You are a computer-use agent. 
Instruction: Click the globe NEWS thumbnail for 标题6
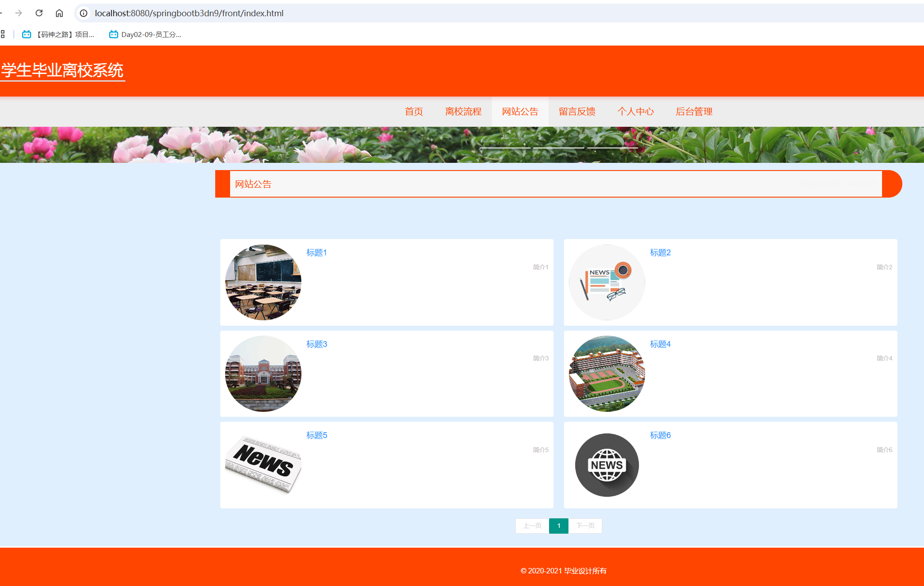pyautogui.click(x=607, y=465)
